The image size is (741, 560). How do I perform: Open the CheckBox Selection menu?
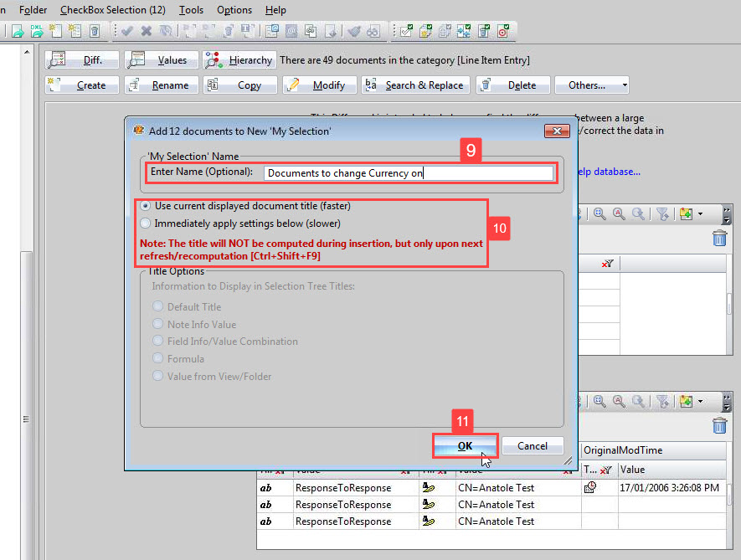112,9
